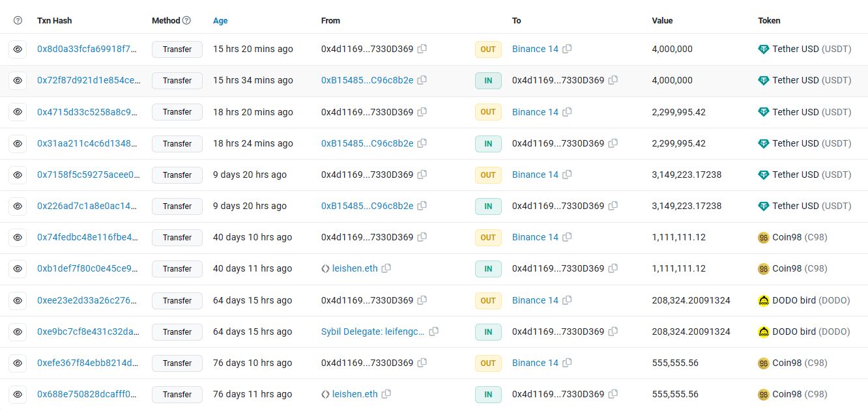Open the Method column info tooltip icon
The image size is (868, 409).
(x=186, y=21)
